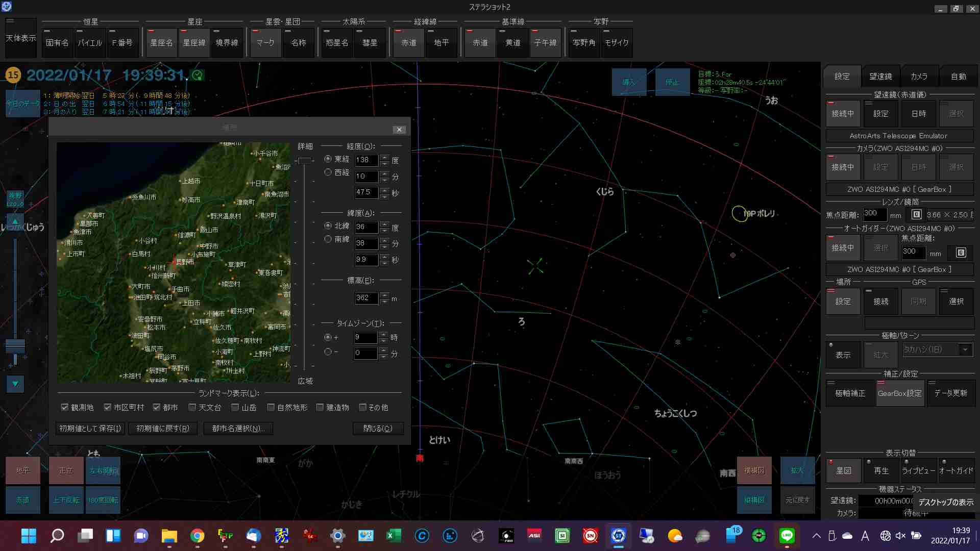Check the 山岳 landmark checkbox
This screenshot has height=551, width=980.
[235, 407]
